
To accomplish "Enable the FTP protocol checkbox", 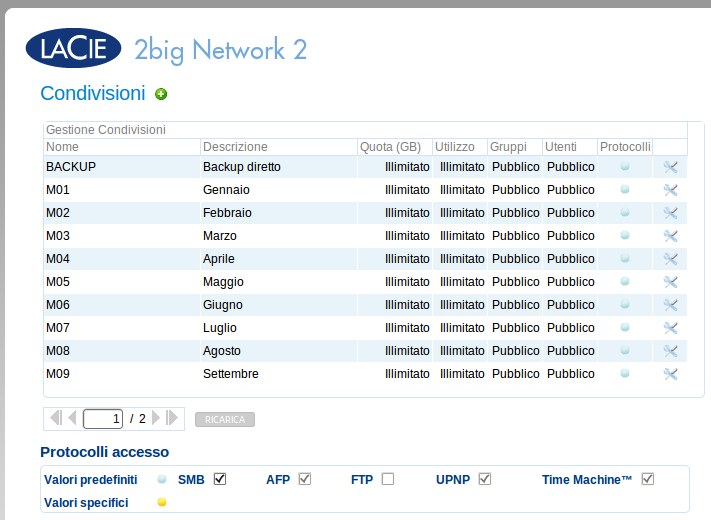I will coord(388,479).
